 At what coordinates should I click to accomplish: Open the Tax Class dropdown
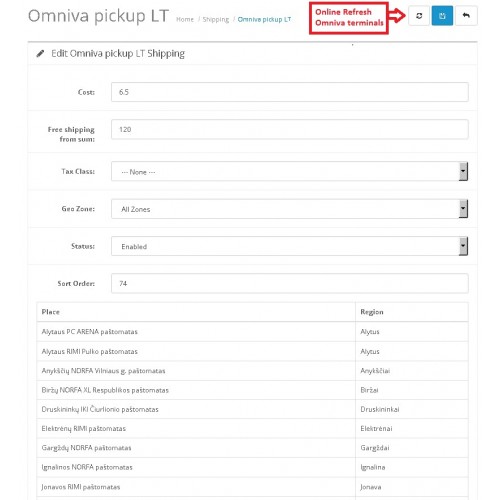pos(290,171)
